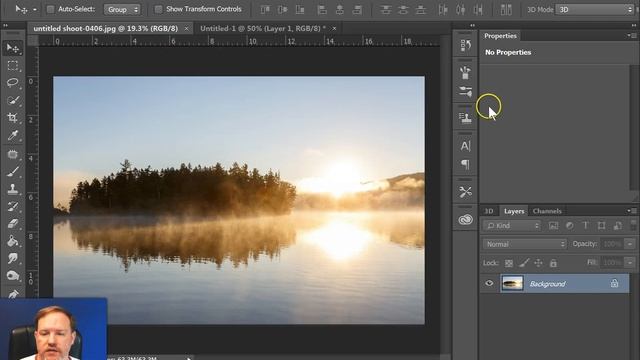Viewport: 640px width, 360px height.
Task: Open the Paragraph panel icon
Action: pyautogui.click(x=465, y=164)
